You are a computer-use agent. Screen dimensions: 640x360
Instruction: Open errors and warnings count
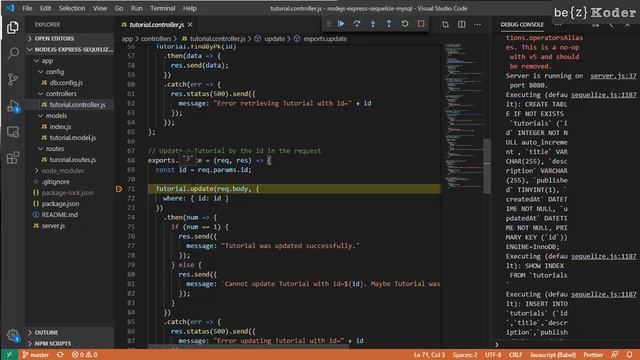[84, 355]
